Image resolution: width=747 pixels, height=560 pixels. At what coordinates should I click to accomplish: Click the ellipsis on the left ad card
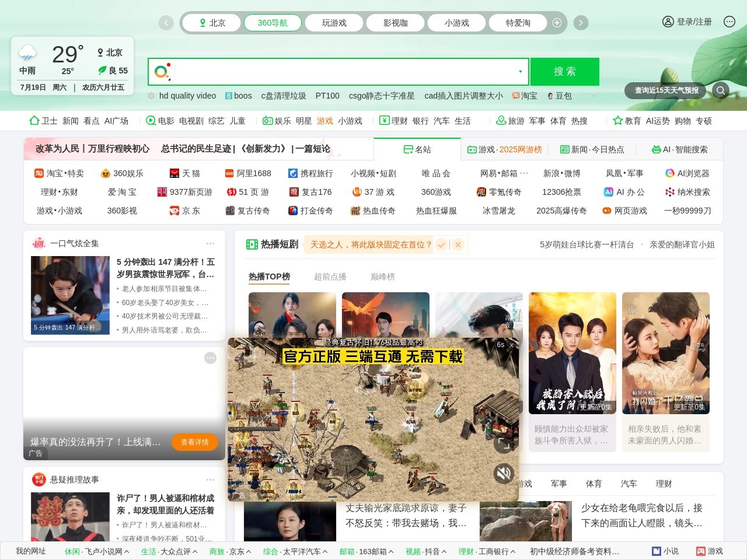tap(211, 358)
